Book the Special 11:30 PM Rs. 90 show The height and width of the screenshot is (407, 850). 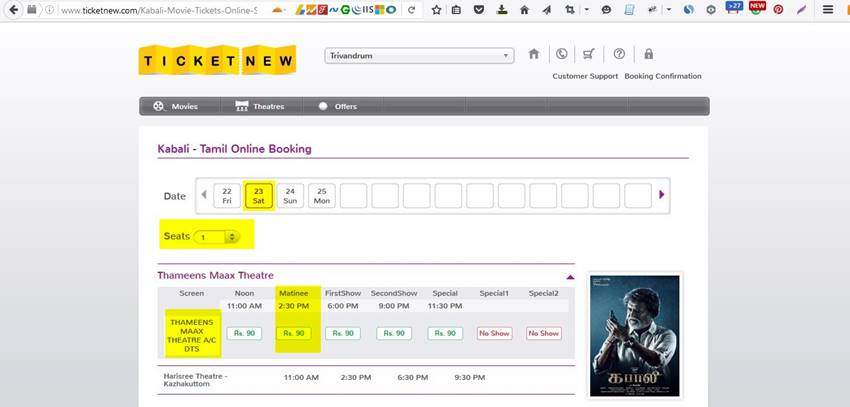coord(445,333)
